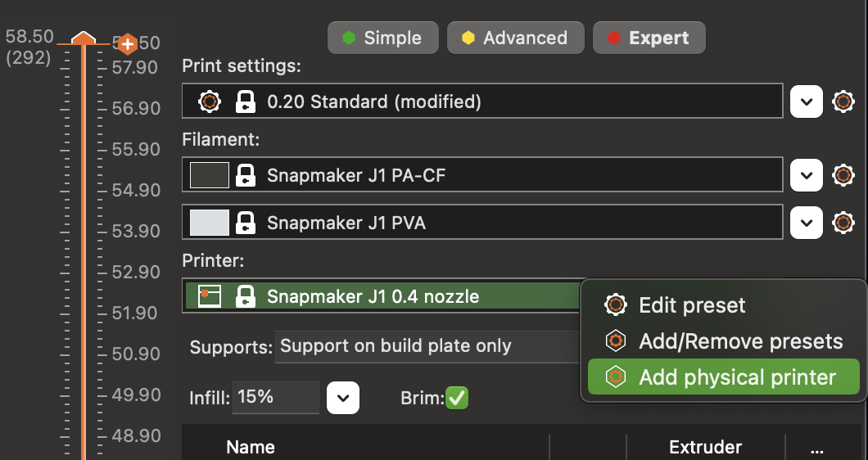Switch to Simple mode

[x=383, y=38]
